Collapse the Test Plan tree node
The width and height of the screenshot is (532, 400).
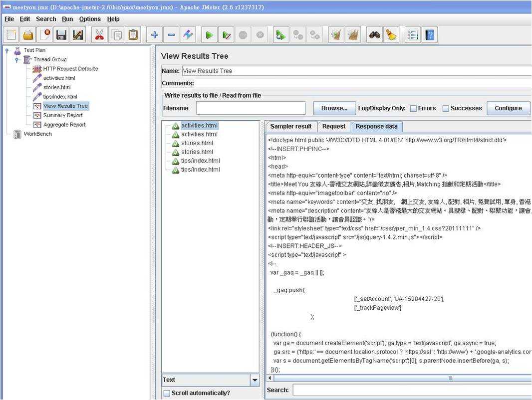tap(7, 50)
